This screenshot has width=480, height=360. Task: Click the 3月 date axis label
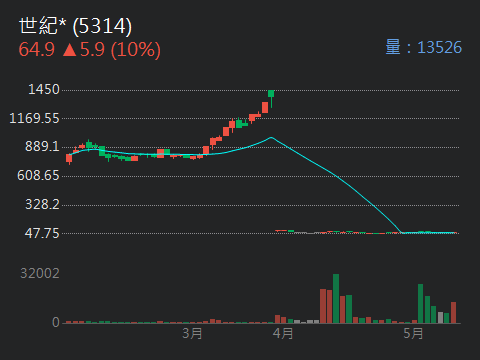coord(192,333)
